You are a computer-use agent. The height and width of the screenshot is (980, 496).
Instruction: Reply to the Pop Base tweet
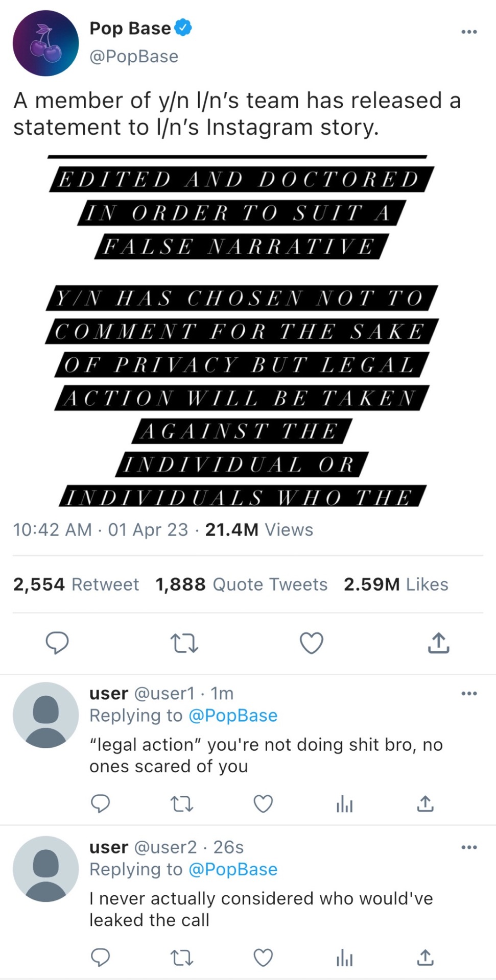(x=57, y=643)
